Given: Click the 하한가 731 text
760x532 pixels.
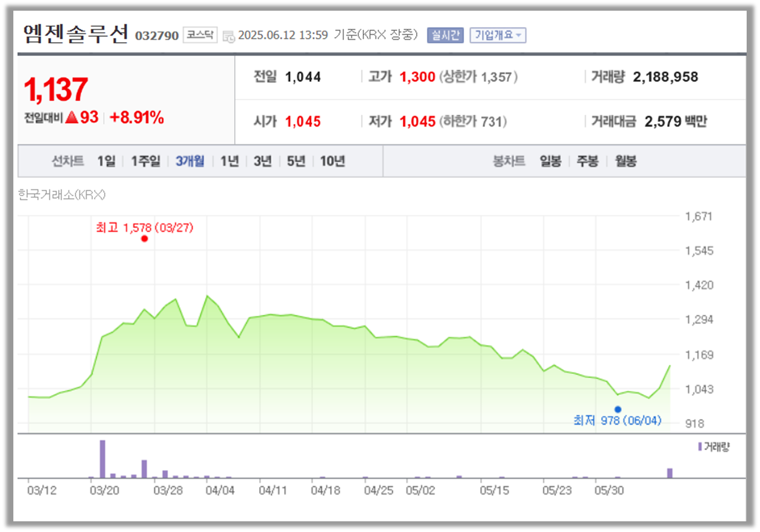Looking at the screenshot, I should 473,122.
